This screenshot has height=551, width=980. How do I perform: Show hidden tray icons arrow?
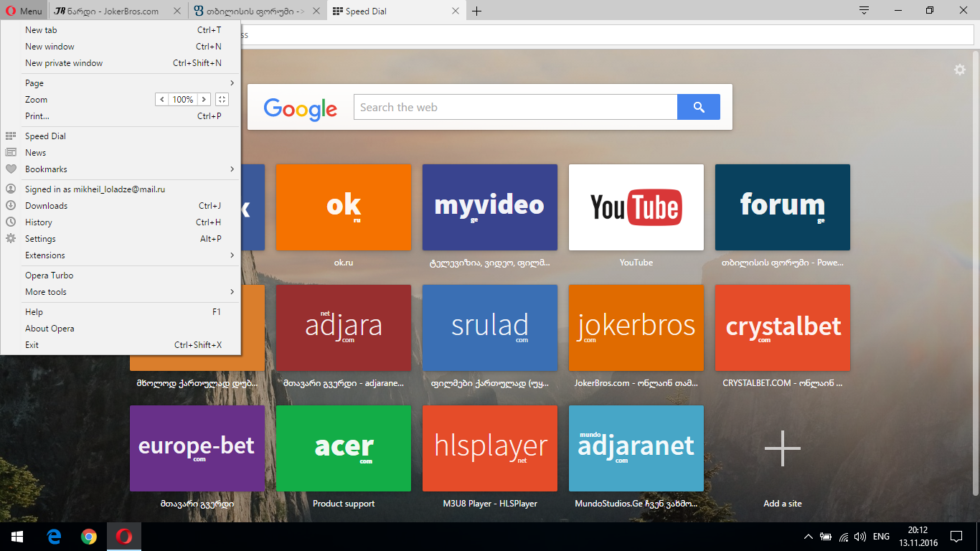809,537
